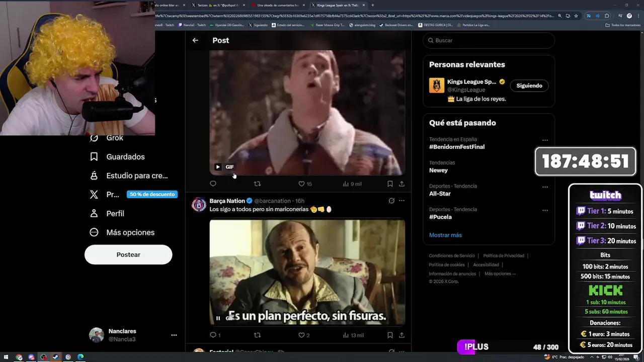The width and height of the screenshot is (644, 362).
Task: Open a new browser tab
Action: click(x=372, y=5)
